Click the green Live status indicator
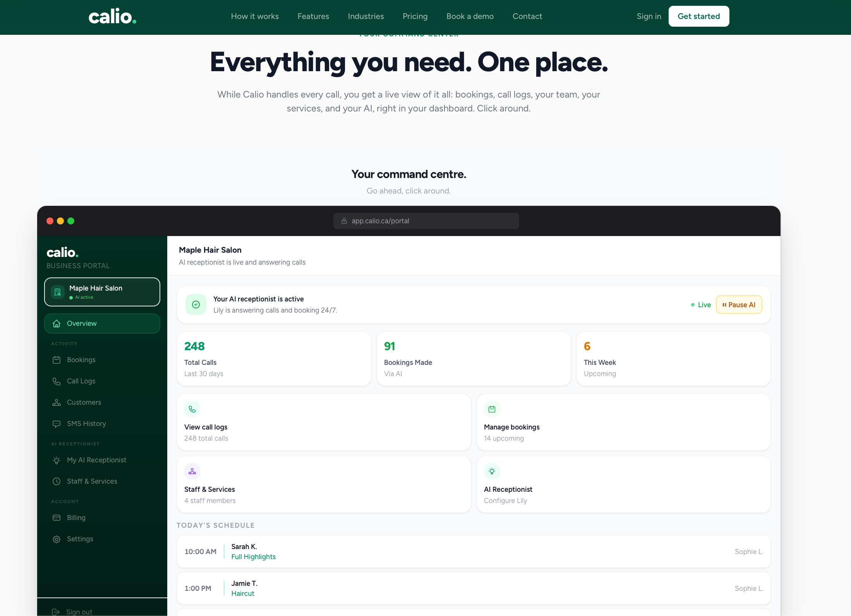Image resolution: width=851 pixels, height=616 pixels. pos(701,305)
